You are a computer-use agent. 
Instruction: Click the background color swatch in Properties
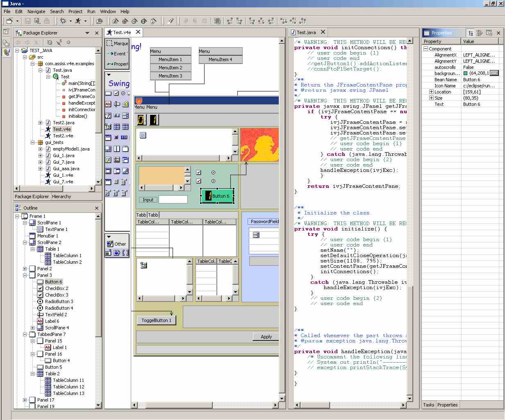pyautogui.click(x=465, y=73)
